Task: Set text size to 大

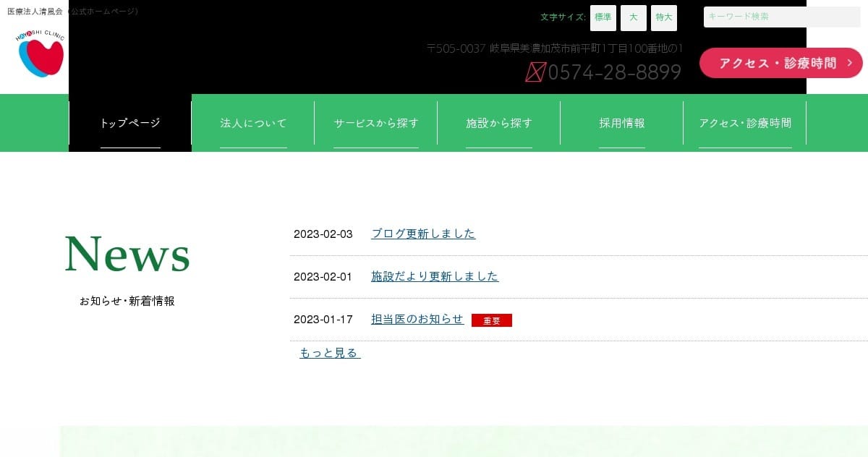Action: pyautogui.click(x=633, y=17)
